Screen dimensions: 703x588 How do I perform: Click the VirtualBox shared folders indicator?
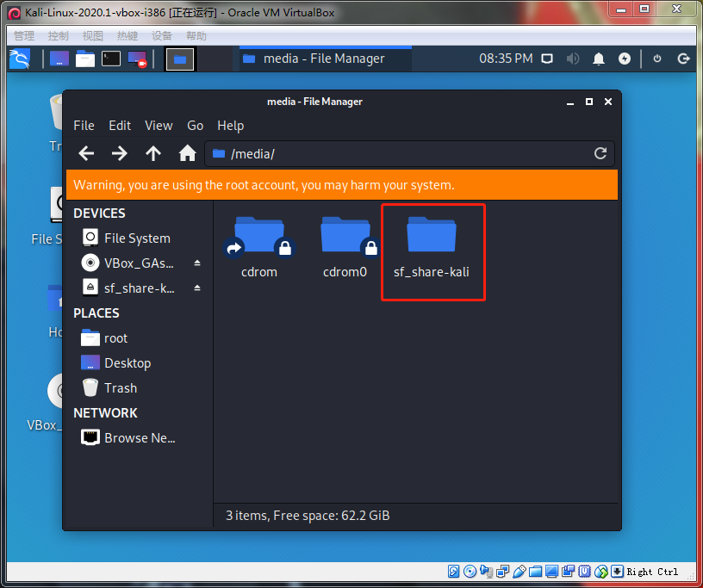click(535, 572)
